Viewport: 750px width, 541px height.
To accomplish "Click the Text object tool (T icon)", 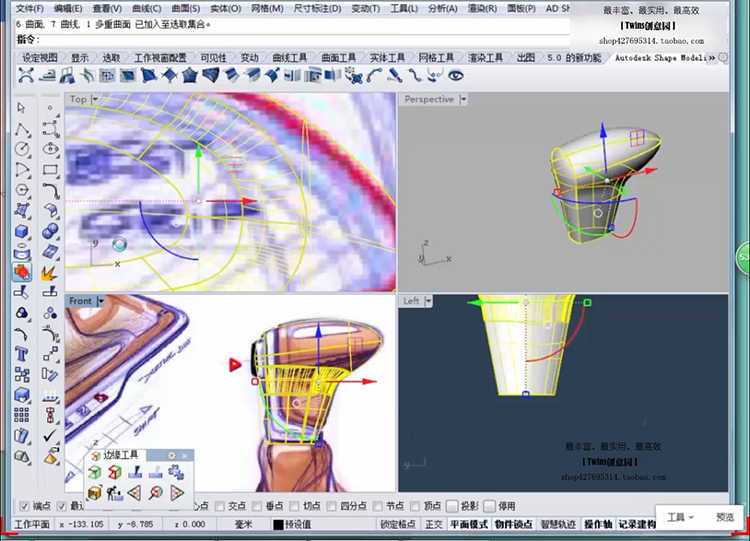I will coord(22,354).
